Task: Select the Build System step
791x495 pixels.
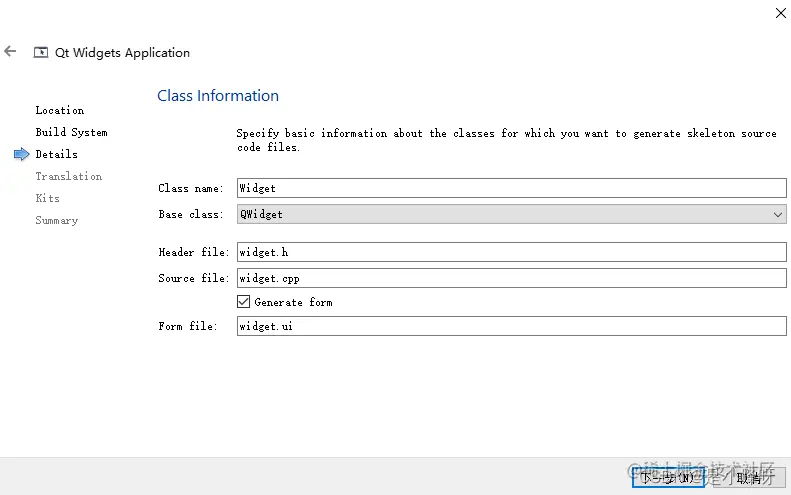Action: (x=71, y=132)
